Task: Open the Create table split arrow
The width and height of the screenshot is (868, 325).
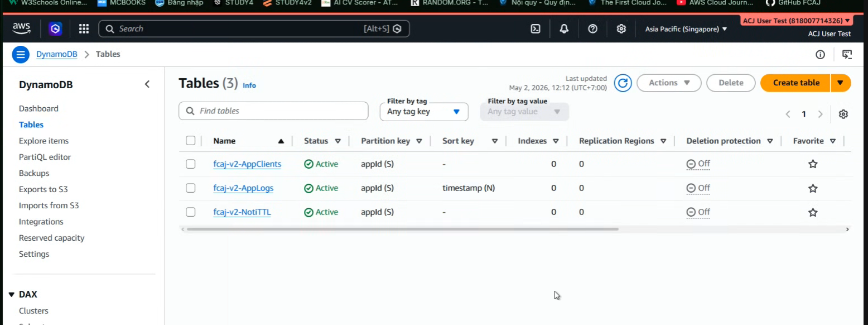Action: click(x=841, y=83)
